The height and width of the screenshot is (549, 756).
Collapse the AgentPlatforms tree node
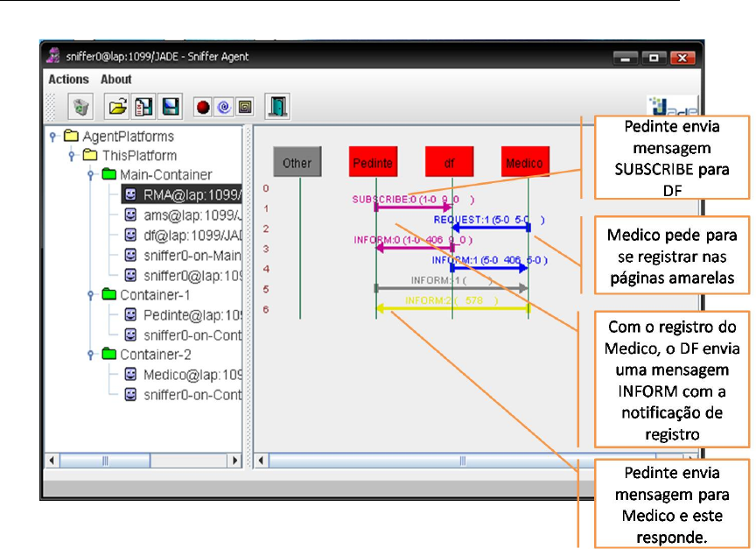pyautogui.click(x=53, y=137)
